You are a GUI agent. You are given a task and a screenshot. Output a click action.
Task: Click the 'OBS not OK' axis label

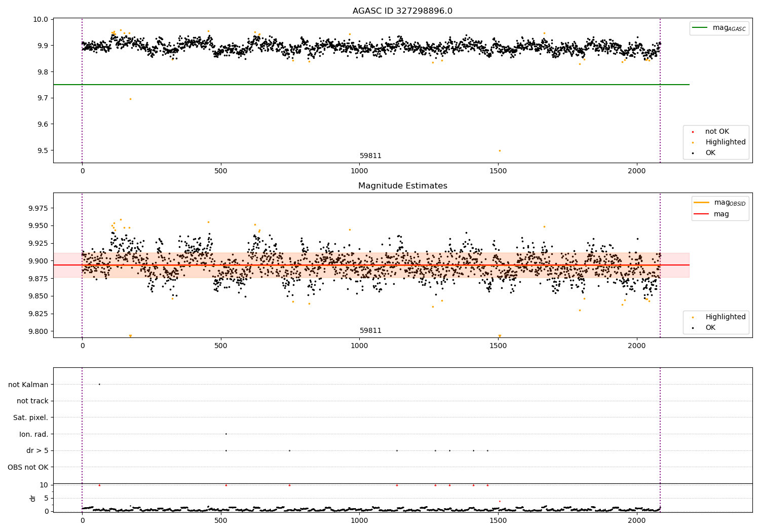(x=28, y=467)
